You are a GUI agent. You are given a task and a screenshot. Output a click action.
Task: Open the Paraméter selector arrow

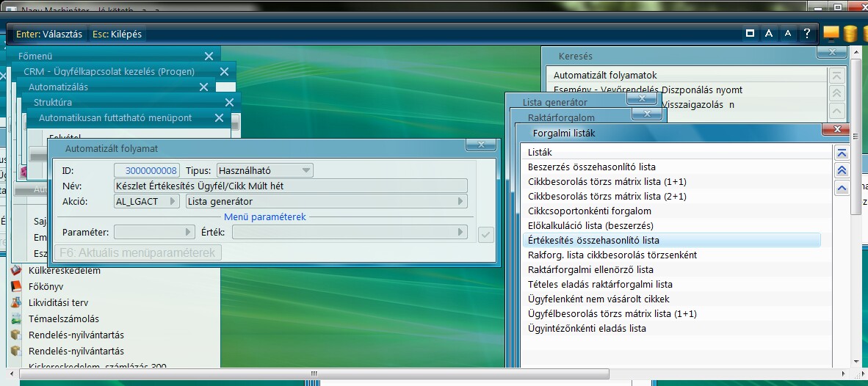(189, 233)
